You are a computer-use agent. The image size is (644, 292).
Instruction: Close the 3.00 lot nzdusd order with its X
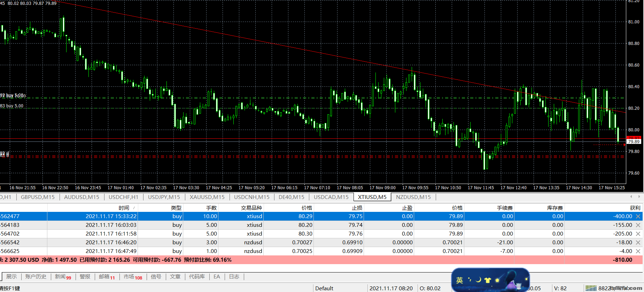pos(638,243)
